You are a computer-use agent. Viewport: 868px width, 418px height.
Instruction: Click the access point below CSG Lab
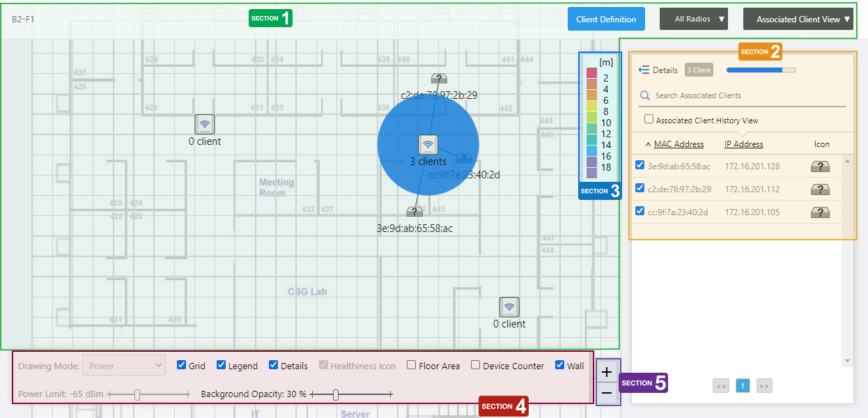509,307
